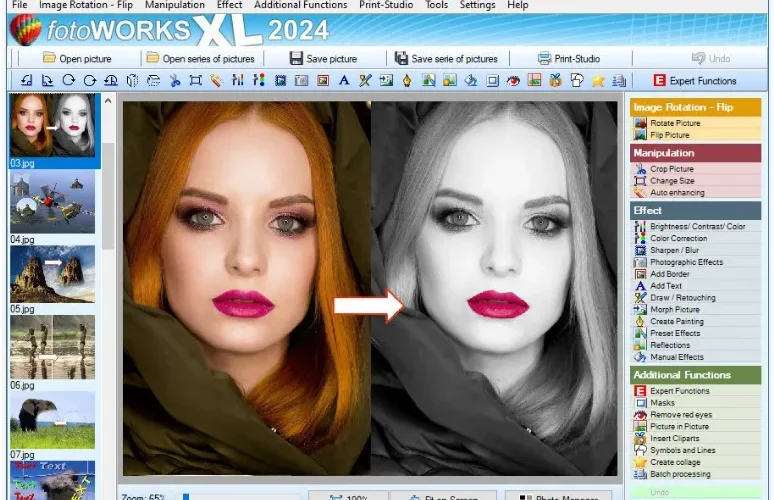Click Photographic Effects in Effect panel

pos(686,262)
